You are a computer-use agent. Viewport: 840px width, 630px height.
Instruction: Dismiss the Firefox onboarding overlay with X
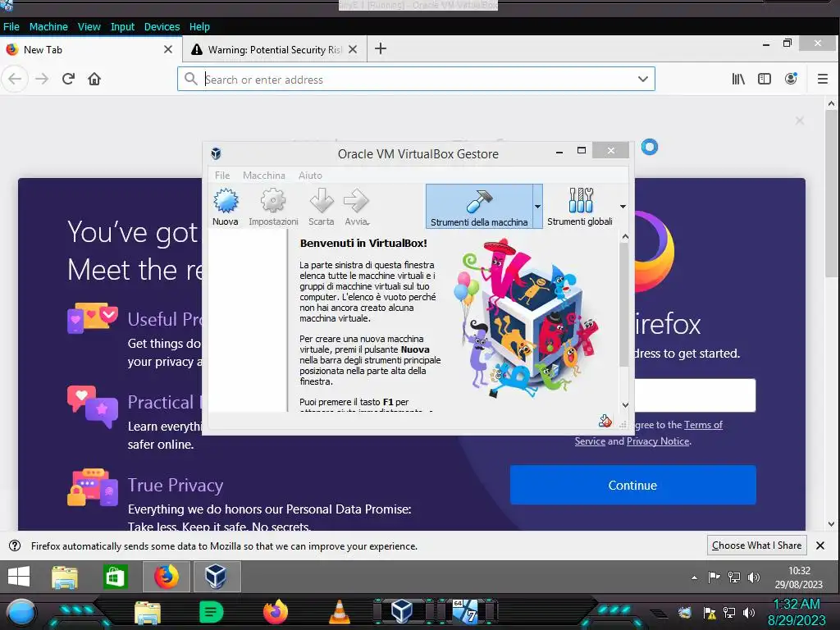[x=800, y=121]
